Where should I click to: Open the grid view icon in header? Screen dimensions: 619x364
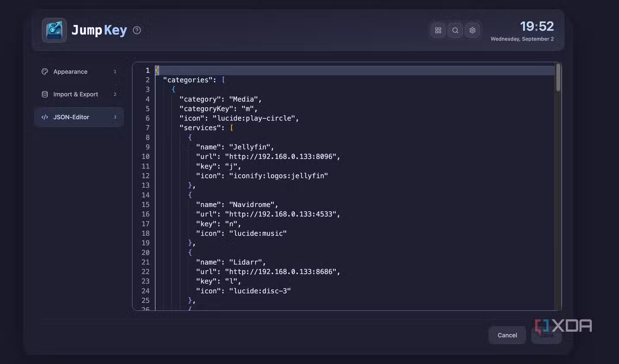[x=438, y=30]
